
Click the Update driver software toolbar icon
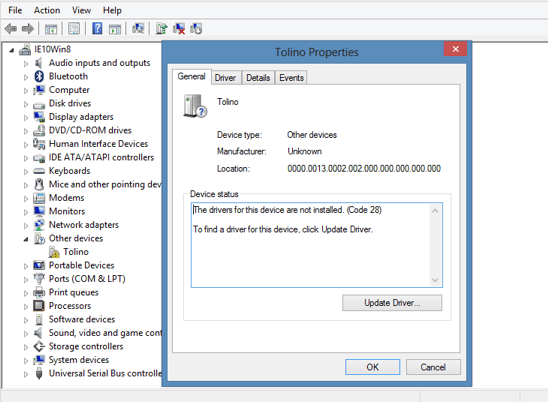coord(161,29)
